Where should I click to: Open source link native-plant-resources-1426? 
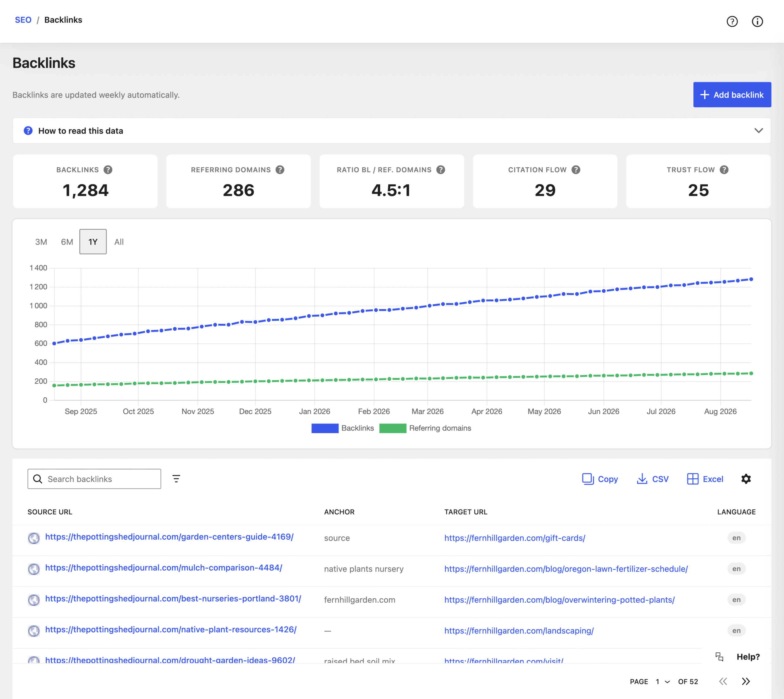171,629
